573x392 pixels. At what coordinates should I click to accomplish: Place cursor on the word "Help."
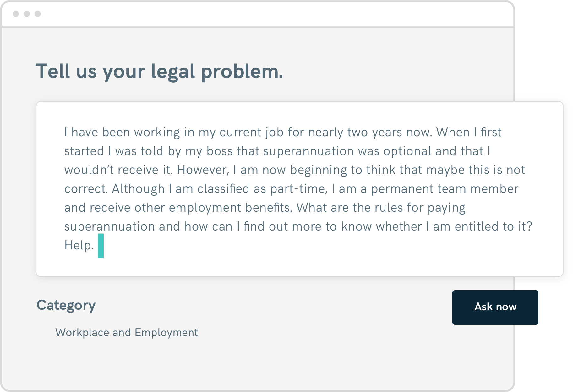pyautogui.click(x=79, y=245)
